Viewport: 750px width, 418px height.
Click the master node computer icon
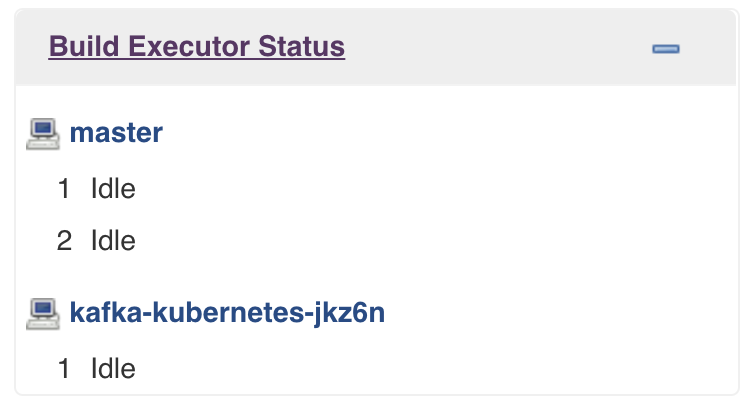42,133
